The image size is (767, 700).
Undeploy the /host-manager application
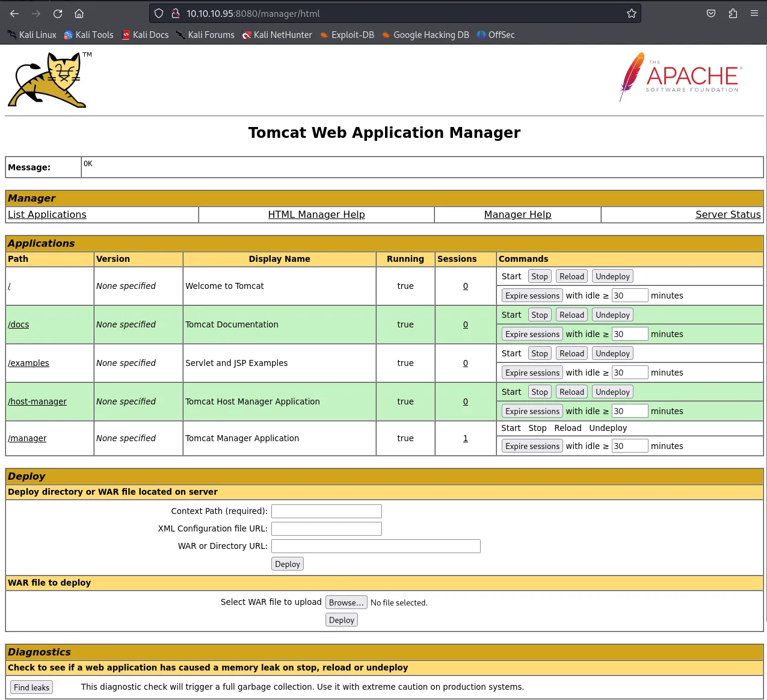612,392
